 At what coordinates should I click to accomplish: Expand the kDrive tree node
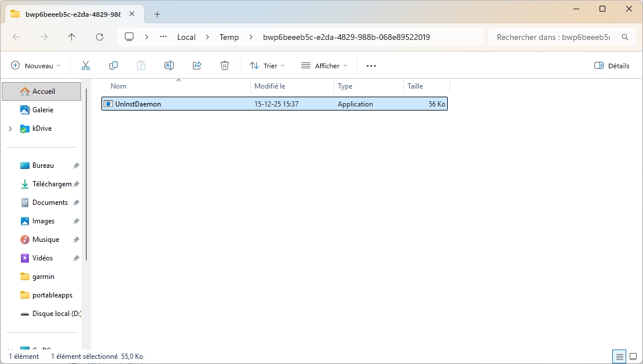tap(10, 128)
